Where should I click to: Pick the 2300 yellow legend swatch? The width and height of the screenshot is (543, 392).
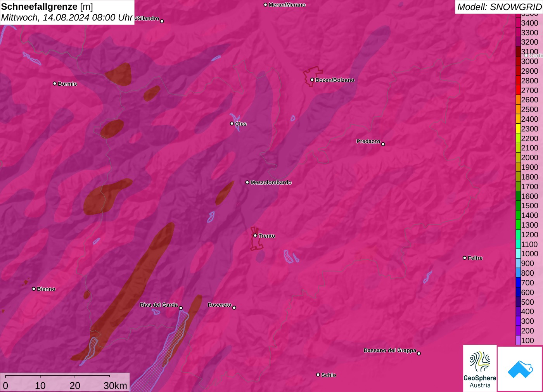pos(518,128)
